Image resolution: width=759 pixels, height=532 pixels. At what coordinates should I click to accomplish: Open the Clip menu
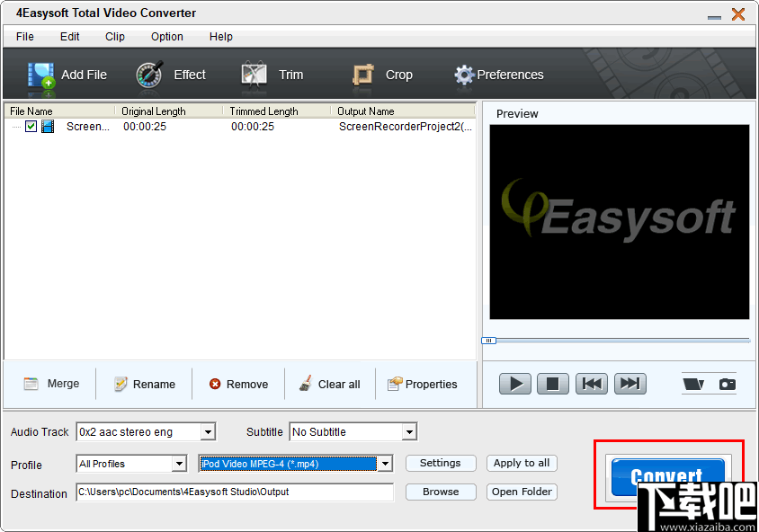click(114, 37)
